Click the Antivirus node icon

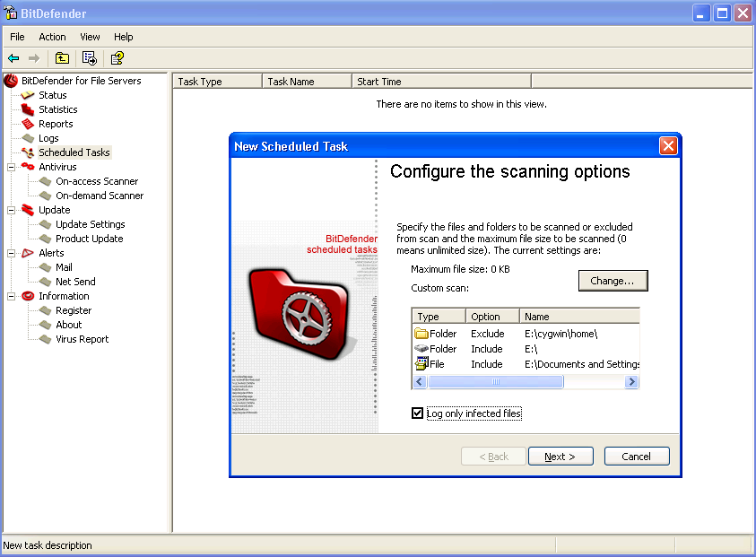pyautogui.click(x=28, y=167)
